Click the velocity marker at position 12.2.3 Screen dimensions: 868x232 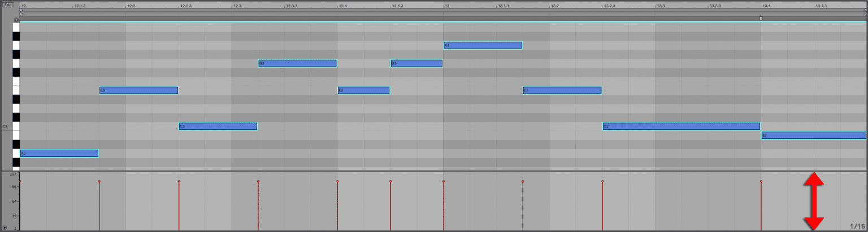pos(179,181)
